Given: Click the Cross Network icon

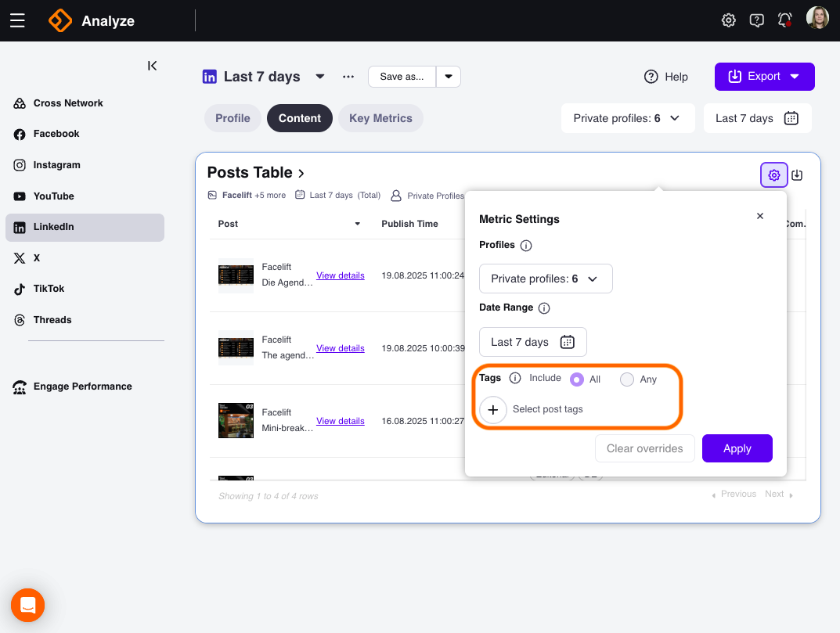Looking at the screenshot, I should 20,103.
